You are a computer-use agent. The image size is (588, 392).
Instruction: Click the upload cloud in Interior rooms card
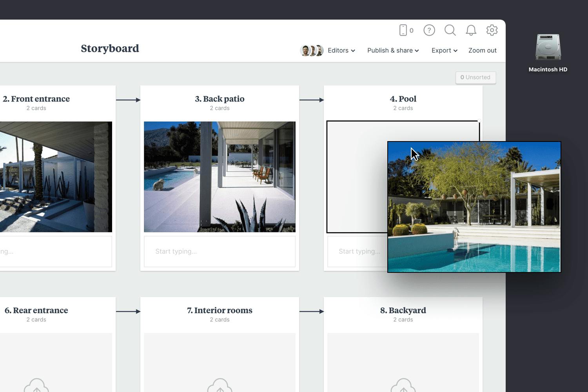(x=220, y=386)
